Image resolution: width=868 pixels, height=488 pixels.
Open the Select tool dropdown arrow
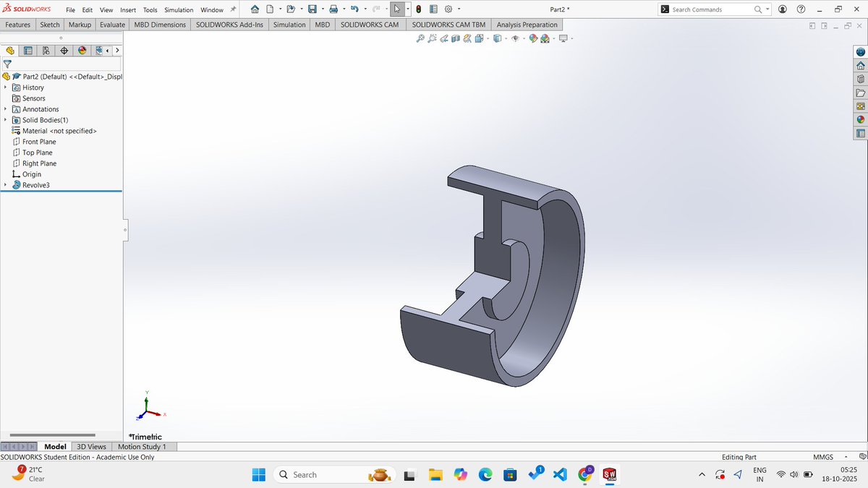click(x=408, y=9)
